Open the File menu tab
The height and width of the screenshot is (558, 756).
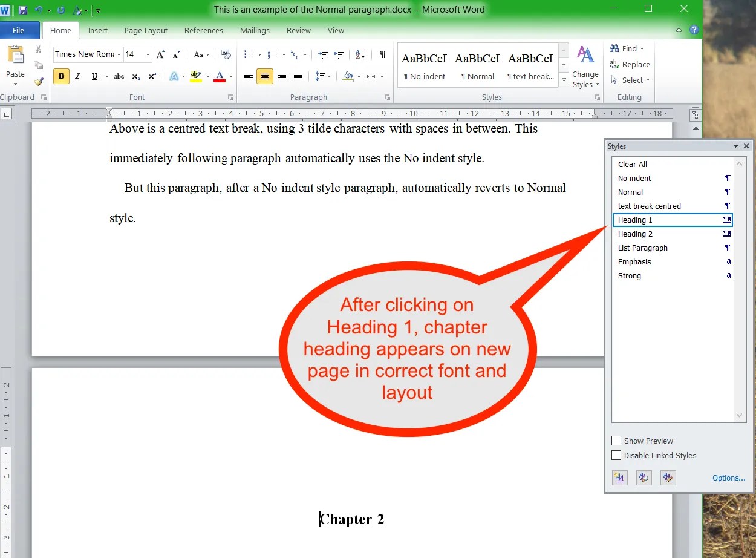(x=19, y=30)
